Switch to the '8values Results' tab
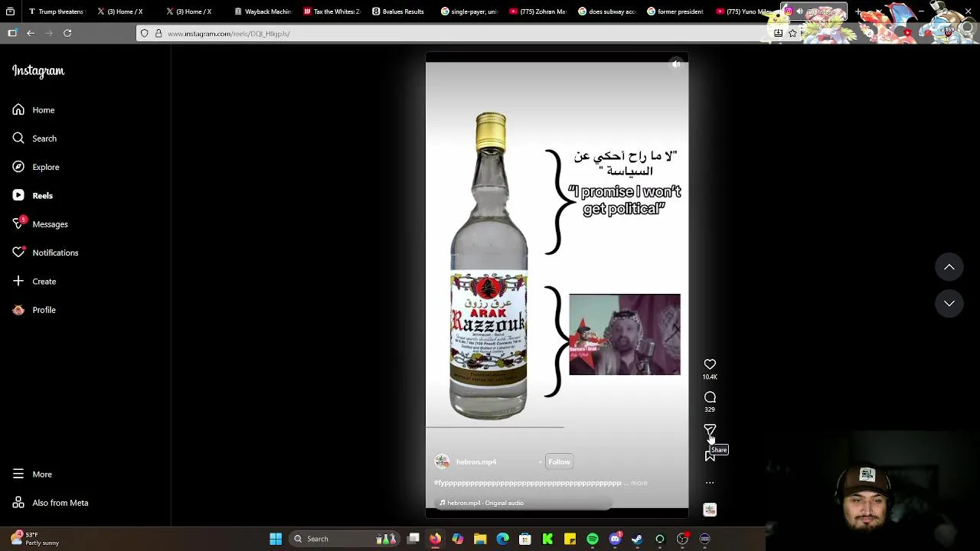This screenshot has width=980, height=551. tap(399, 11)
